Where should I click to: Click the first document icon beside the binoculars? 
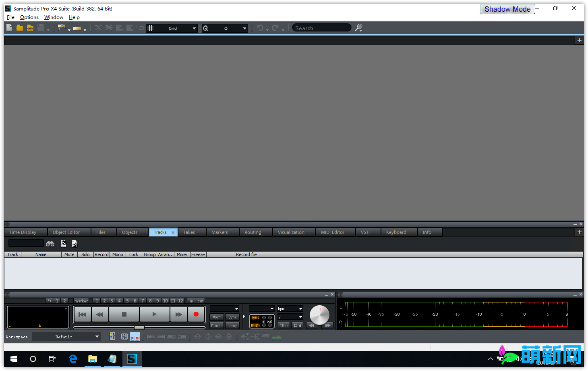click(x=63, y=244)
